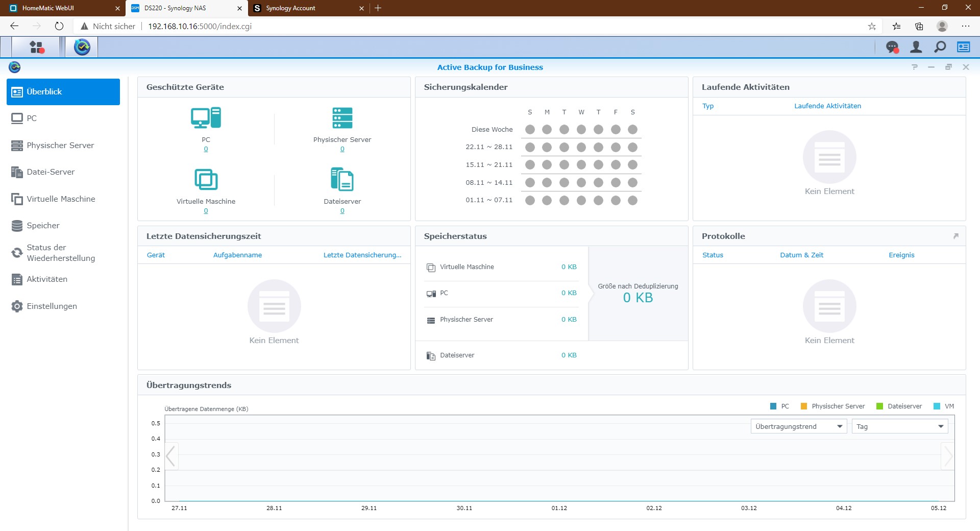Open a new browser tab
Image resolution: width=980 pixels, height=531 pixels.
[378, 8]
